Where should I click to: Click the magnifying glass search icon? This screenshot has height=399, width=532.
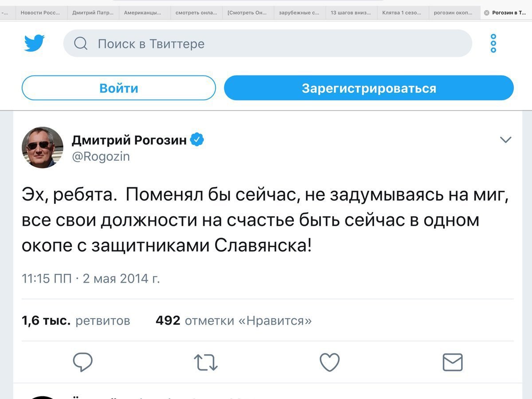(81, 43)
